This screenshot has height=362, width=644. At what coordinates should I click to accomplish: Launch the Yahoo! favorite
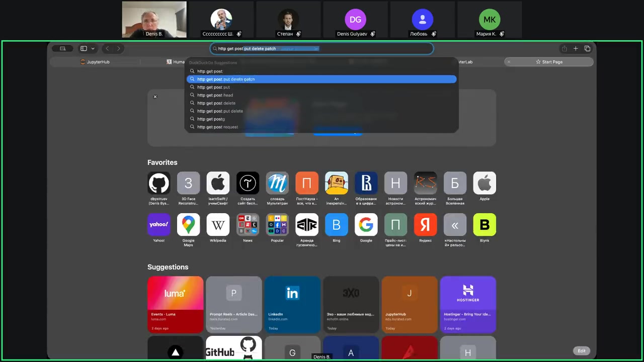pos(158,225)
